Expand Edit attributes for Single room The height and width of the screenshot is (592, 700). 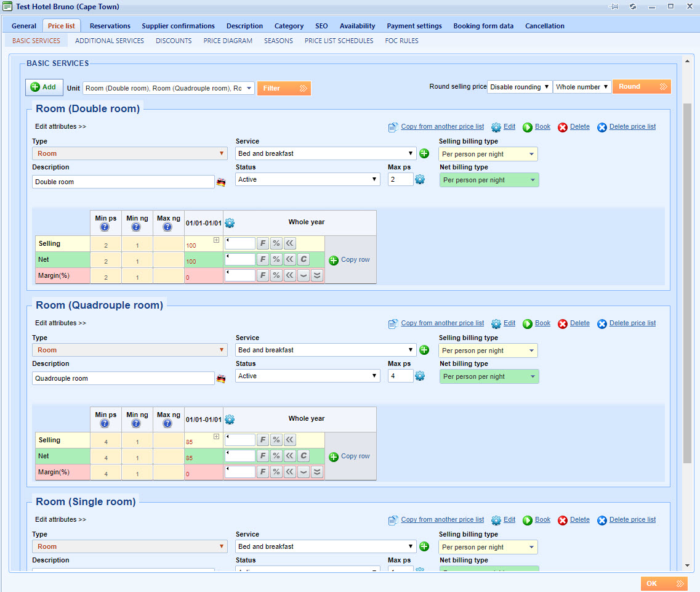click(60, 520)
